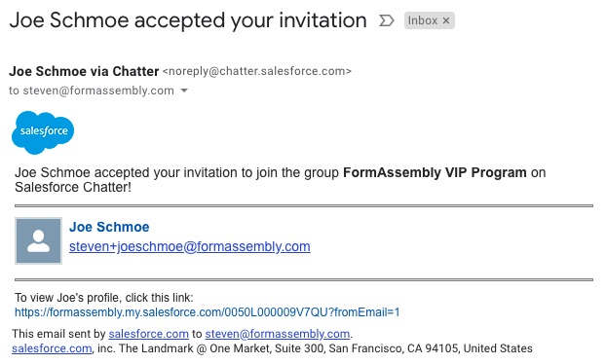Screen dimensions: 606x364
Task: Open salesforce.com link before 'inc. The Landmark'
Action: 52,348
